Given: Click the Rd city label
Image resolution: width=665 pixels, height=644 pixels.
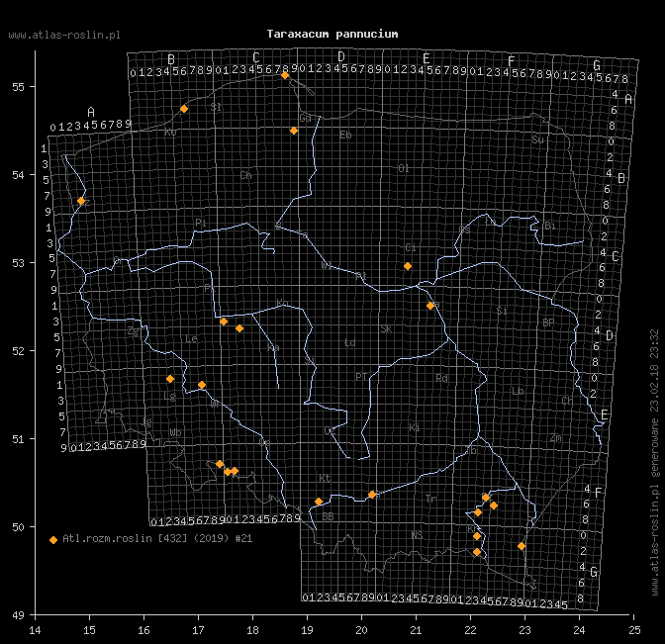Looking at the screenshot, I should coord(442,378).
